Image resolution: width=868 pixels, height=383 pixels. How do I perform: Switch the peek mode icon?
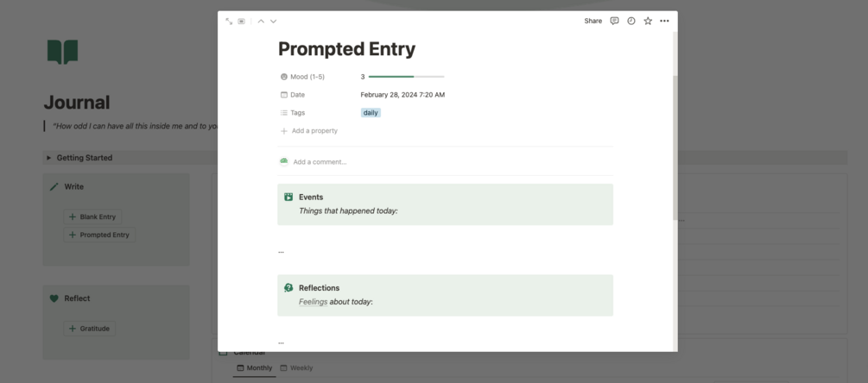242,21
